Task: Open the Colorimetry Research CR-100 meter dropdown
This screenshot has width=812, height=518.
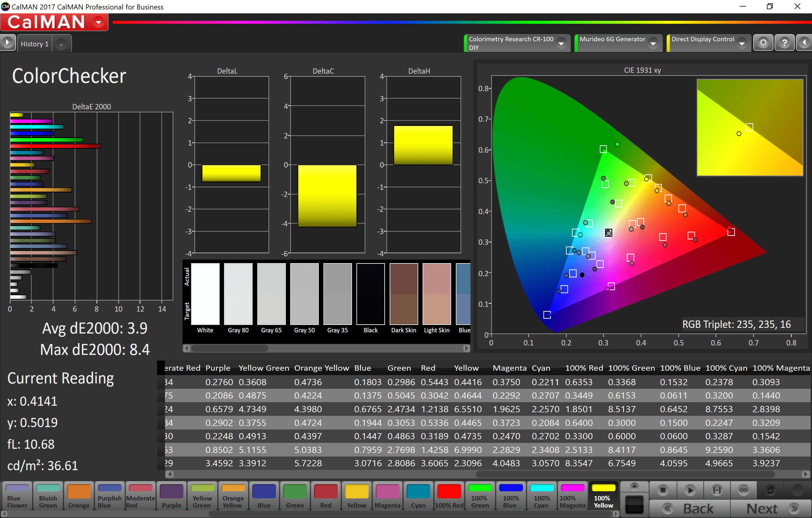Action: point(561,43)
